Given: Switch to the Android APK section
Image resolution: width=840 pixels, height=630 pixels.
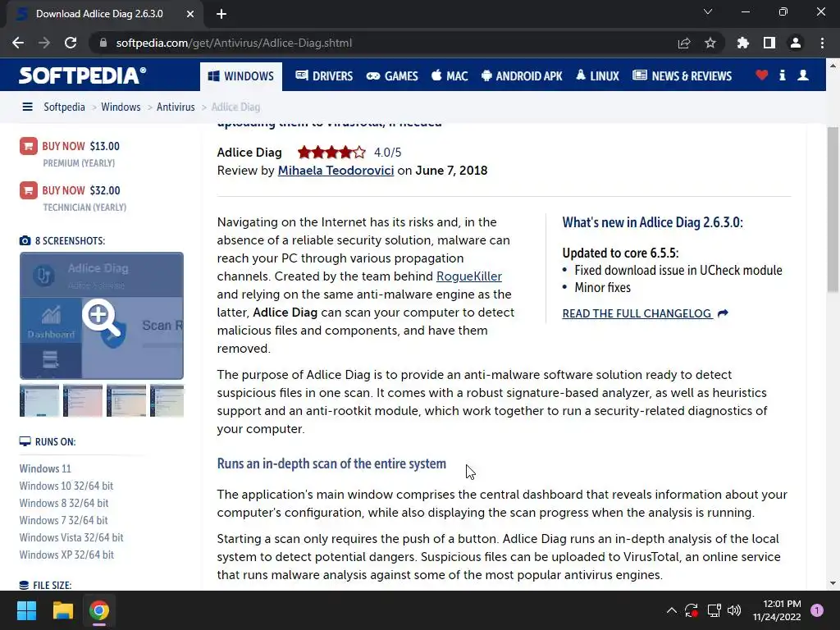Looking at the screenshot, I should [x=522, y=76].
